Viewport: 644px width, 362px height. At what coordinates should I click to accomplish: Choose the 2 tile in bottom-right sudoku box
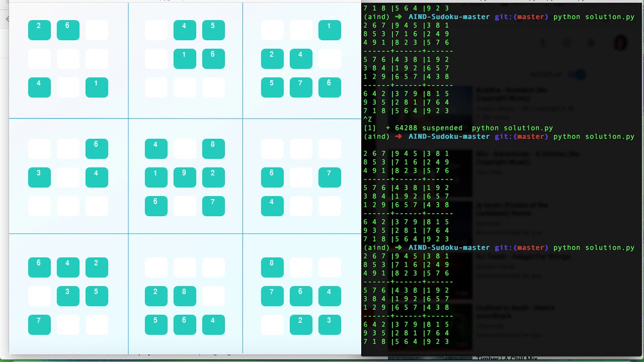301,325
